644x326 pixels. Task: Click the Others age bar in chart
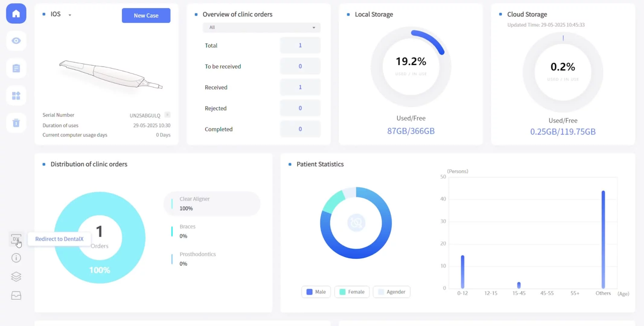click(603, 239)
